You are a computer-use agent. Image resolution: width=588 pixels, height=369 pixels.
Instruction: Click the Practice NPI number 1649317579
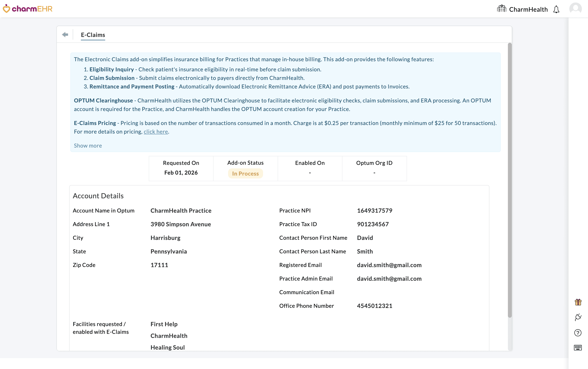coord(374,211)
